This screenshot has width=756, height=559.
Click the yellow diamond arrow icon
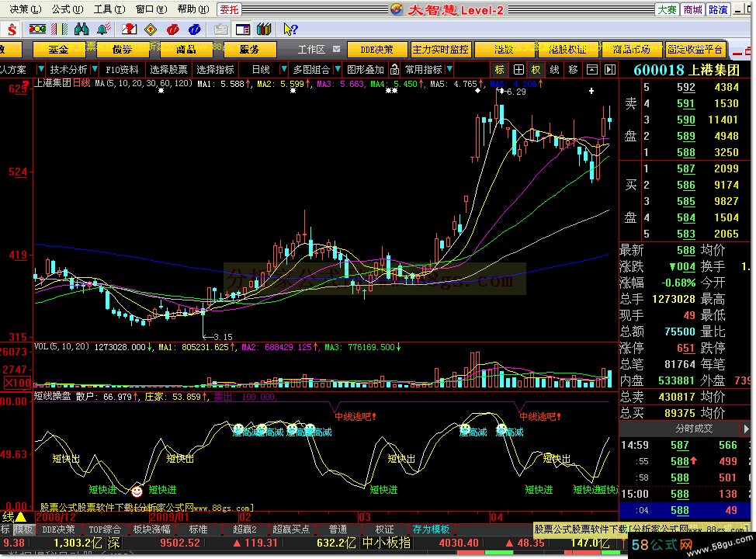pyautogui.click(x=151, y=30)
